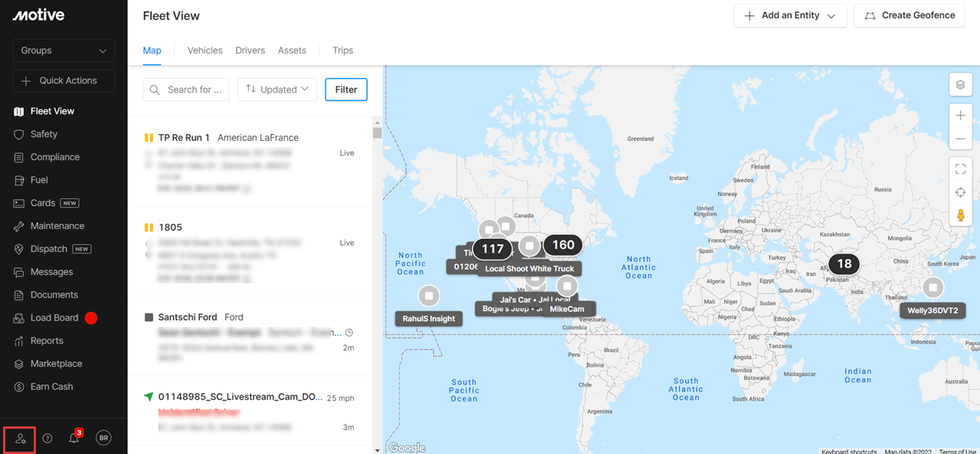Select 01148985_SC_Livestream_Cam vehicle row
Viewport: 980px width, 454px height.
point(250,411)
